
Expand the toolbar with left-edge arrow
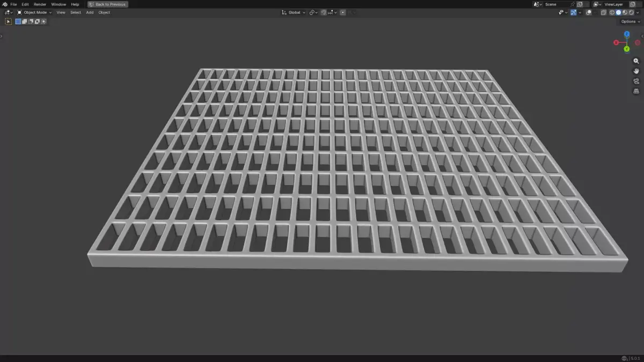[x=1, y=36]
